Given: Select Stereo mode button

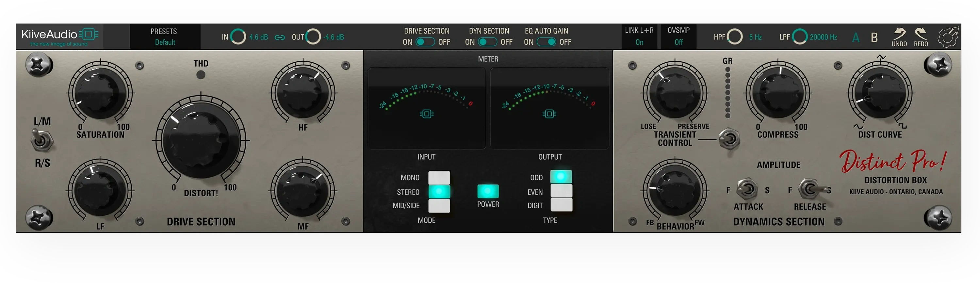Looking at the screenshot, I should coord(439,191).
